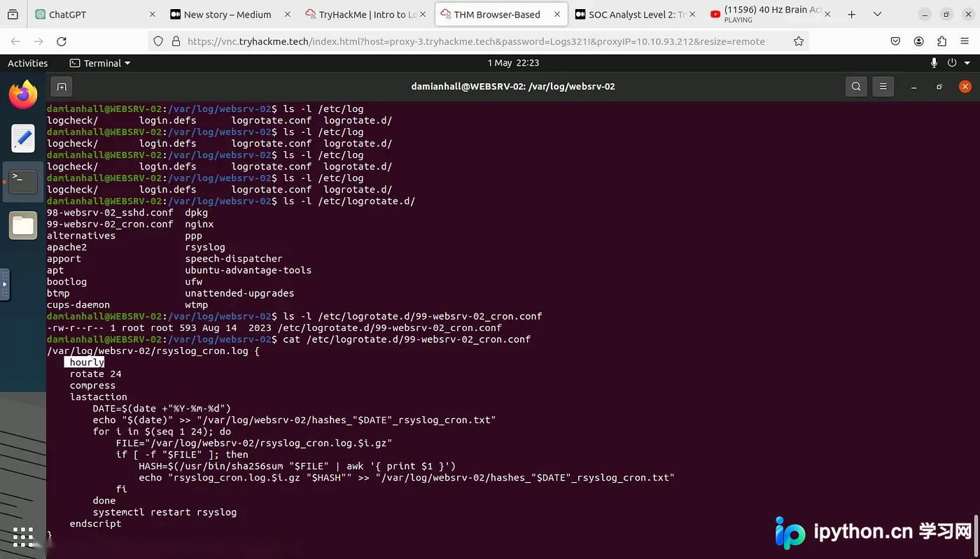Switch to the 40 Hz Brain YouTube tab

(x=770, y=14)
